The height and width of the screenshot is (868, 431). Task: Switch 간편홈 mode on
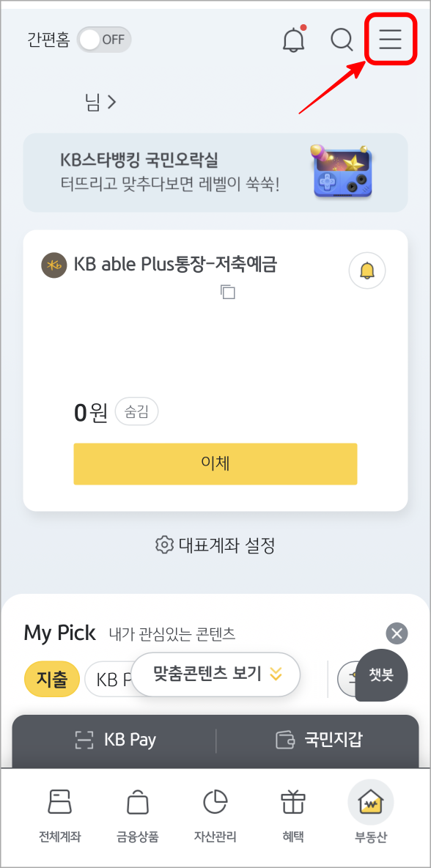(104, 40)
